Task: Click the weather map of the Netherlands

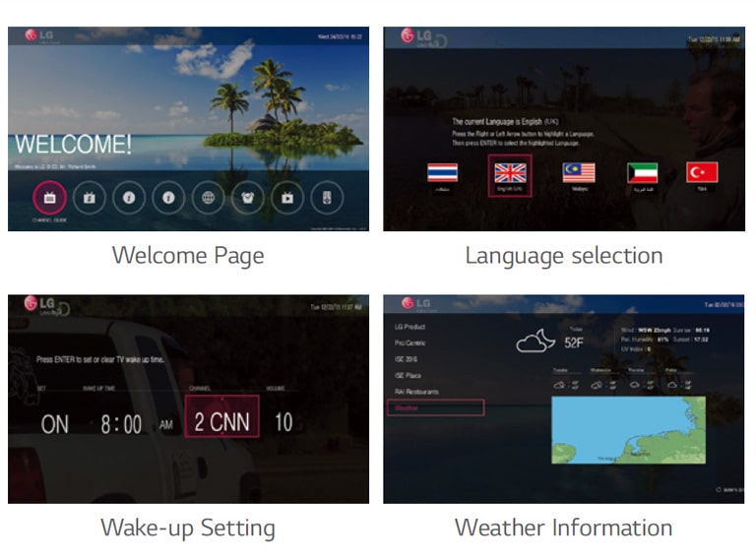Action: tap(628, 430)
